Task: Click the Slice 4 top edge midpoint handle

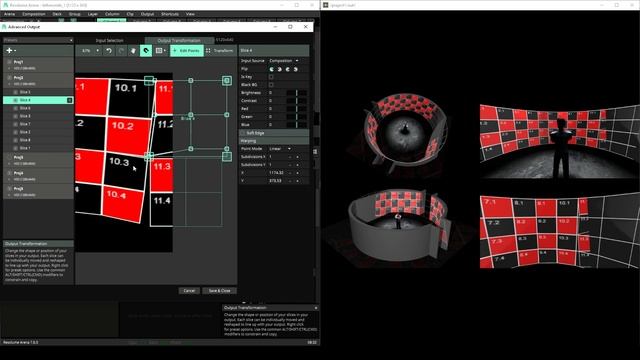Action: point(191,80)
